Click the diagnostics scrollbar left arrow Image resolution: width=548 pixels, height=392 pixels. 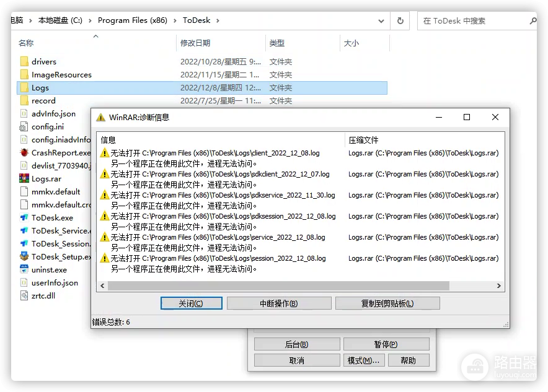102,285
